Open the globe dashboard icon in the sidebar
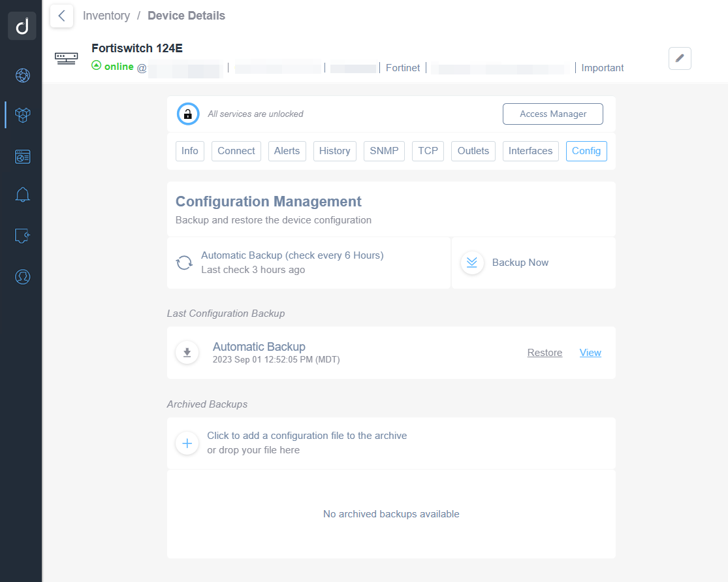This screenshot has width=728, height=582. [x=22, y=75]
